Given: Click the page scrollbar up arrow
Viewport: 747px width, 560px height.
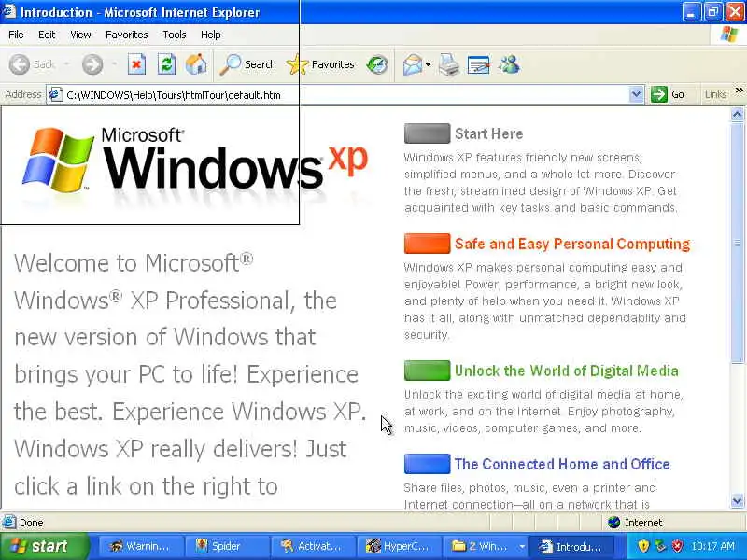Looking at the screenshot, I should pos(737,114).
